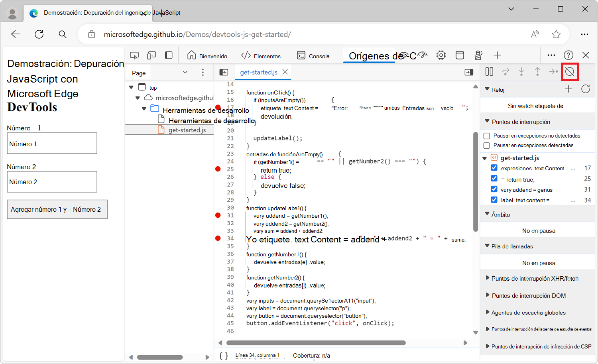Click the step over function icon
The image size is (598, 364).
tap(505, 72)
